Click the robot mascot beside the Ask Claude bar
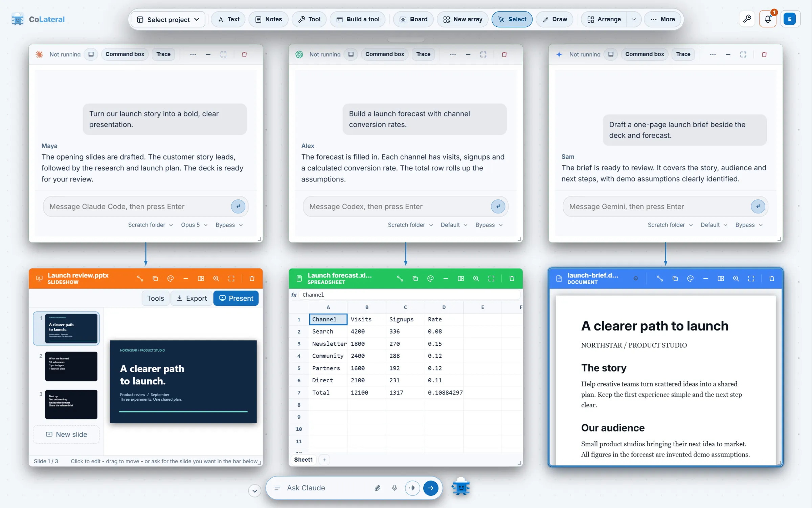The width and height of the screenshot is (812, 508). tap(461, 487)
